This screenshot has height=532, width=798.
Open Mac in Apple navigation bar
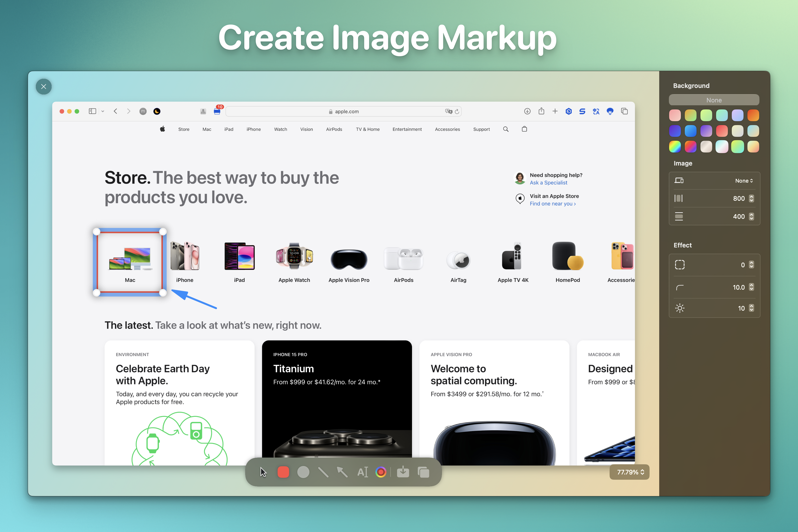[x=207, y=129]
